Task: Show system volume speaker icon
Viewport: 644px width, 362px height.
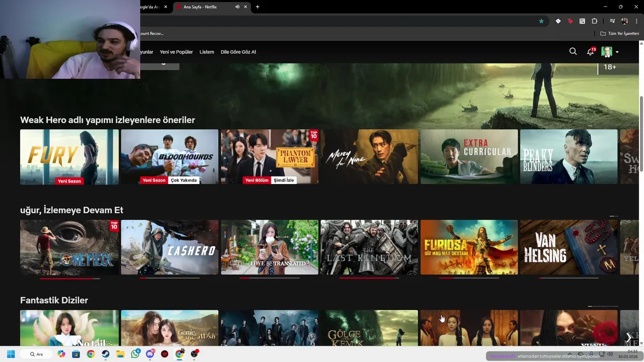Action: click(x=610, y=354)
